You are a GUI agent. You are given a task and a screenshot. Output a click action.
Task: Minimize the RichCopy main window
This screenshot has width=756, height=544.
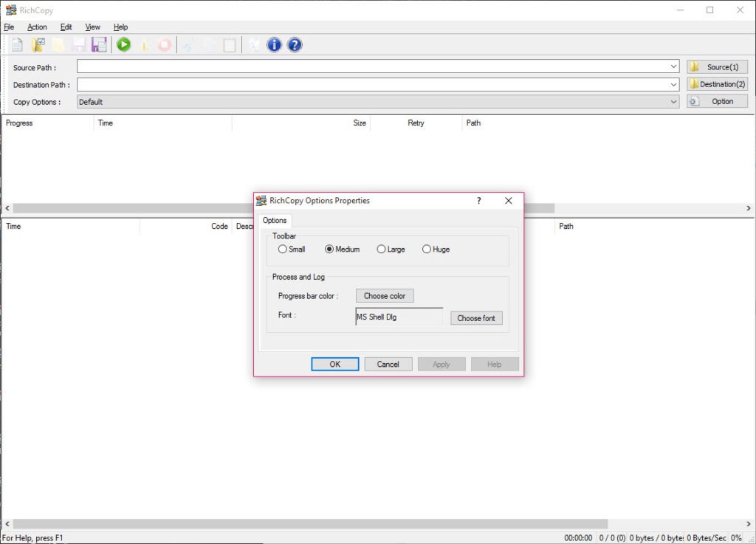680,10
